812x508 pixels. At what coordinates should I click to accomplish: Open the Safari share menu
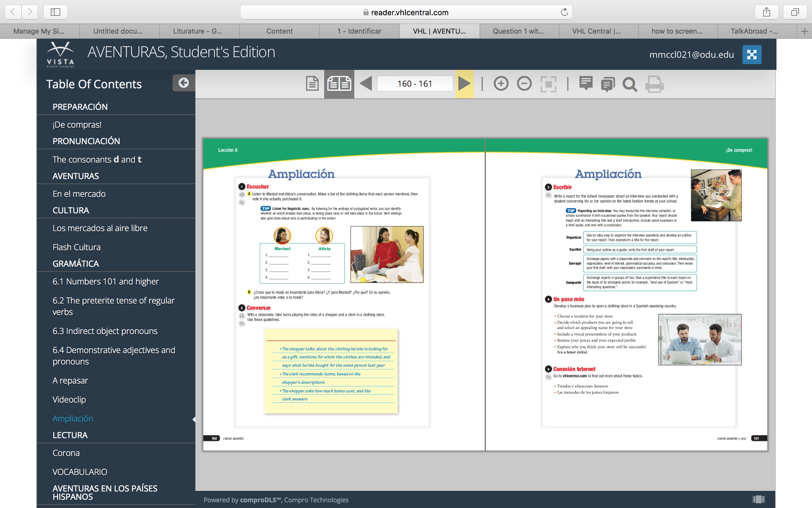pyautogui.click(x=766, y=12)
